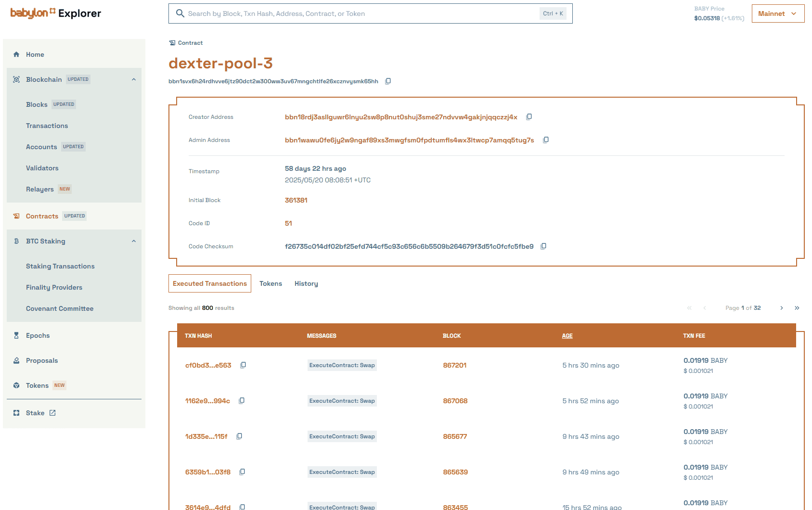
Task: Switch to the Tokens tab
Action: pyautogui.click(x=271, y=283)
